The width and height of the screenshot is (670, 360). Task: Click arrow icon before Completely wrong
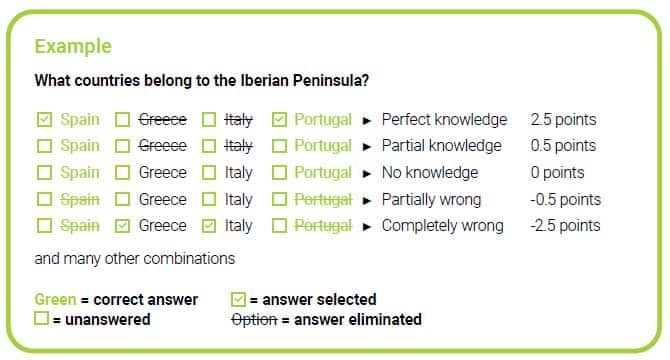point(366,227)
